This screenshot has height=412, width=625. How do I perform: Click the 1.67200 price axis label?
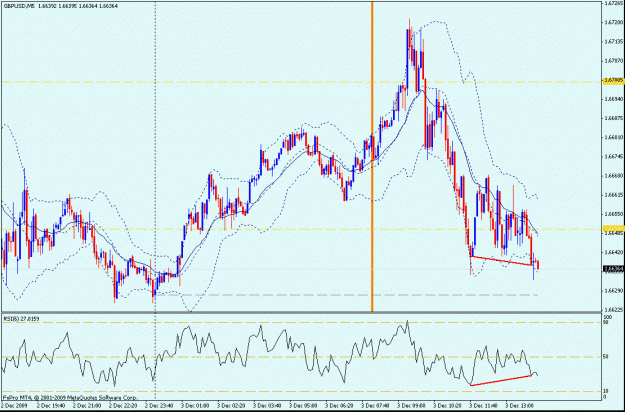[x=614, y=22]
